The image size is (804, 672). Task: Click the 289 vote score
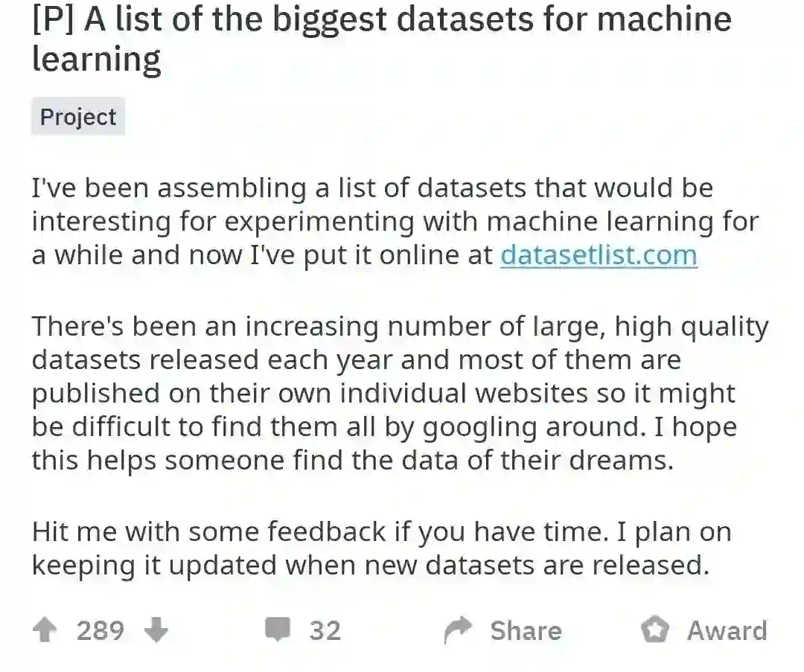click(100, 631)
